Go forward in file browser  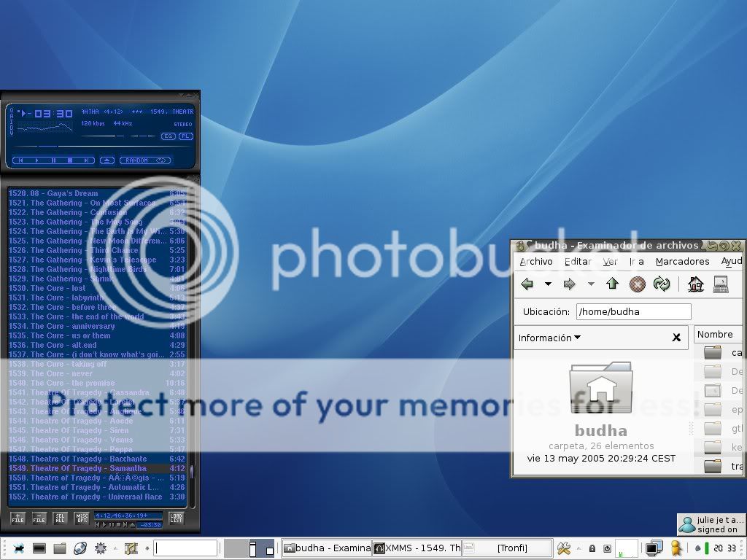click(569, 284)
